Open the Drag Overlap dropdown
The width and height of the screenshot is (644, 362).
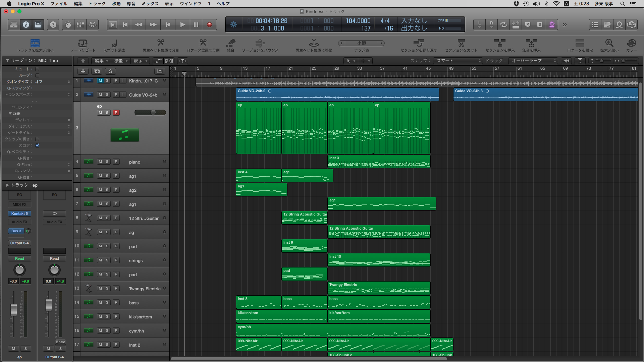click(534, 61)
